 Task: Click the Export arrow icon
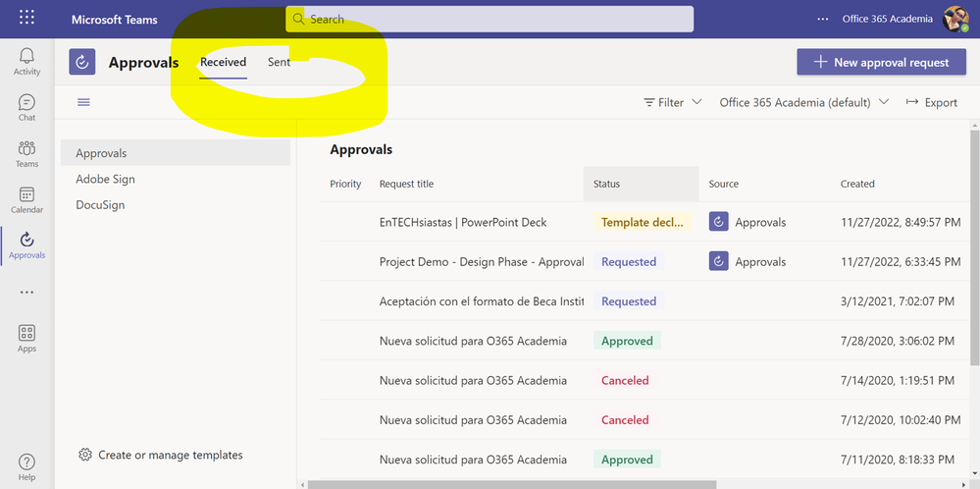912,102
